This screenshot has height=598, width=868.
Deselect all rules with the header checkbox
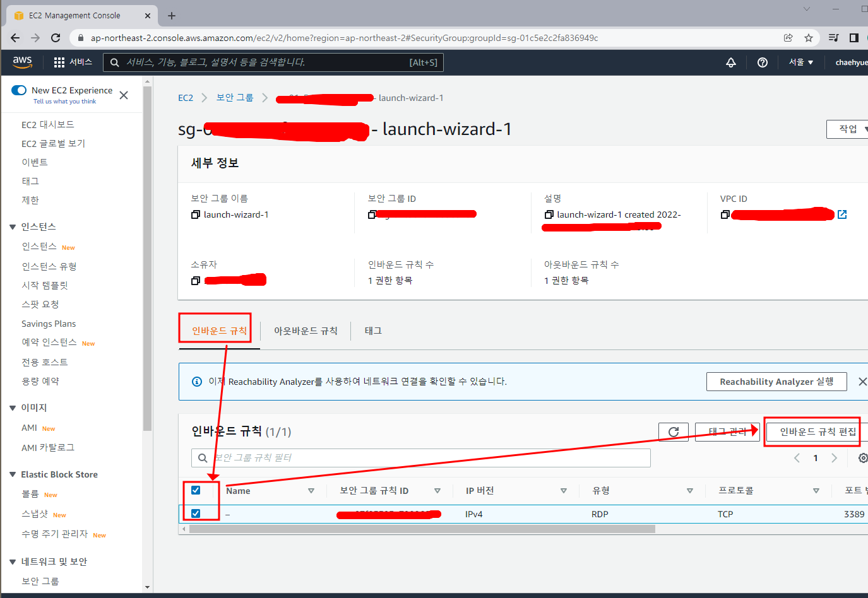pyautogui.click(x=196, y=490)
